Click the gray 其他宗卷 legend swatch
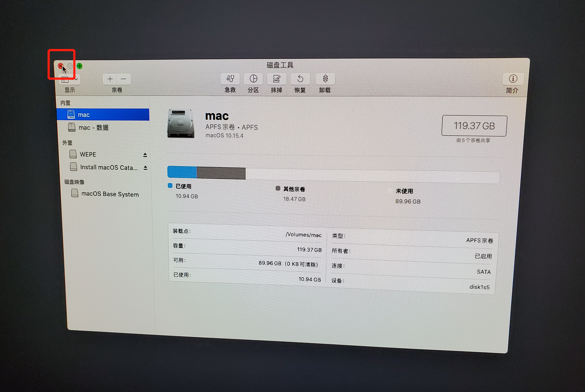The width and height of the screenshot is (585, 392). click(x=278, y=188)
